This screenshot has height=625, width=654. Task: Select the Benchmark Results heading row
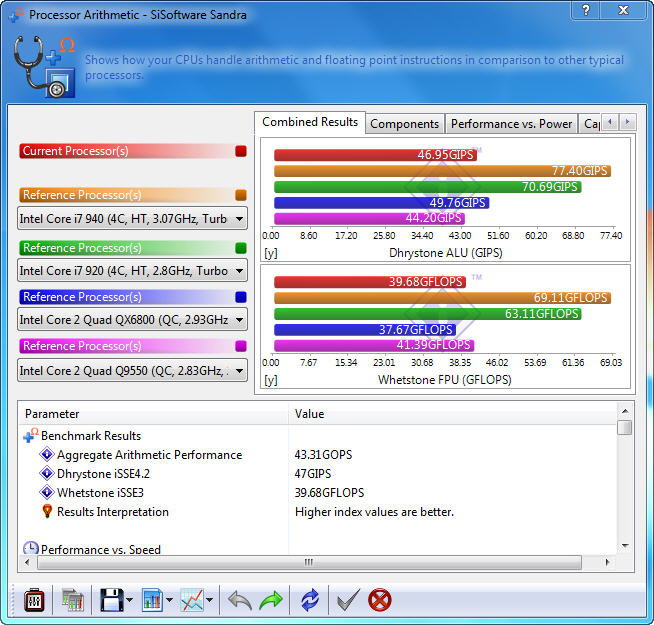pyautogui.click(x=317, y=436)
